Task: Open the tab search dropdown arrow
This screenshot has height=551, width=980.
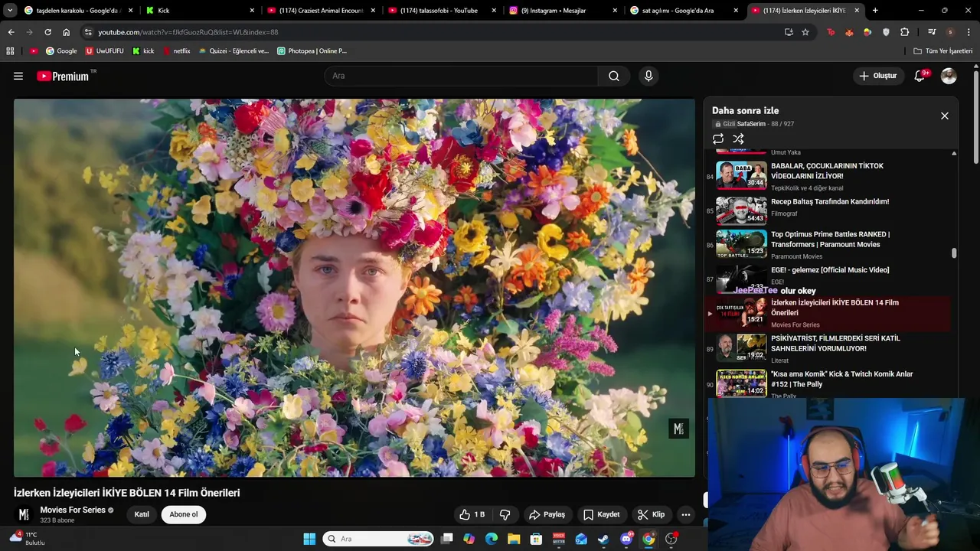Action: point(9,11)
